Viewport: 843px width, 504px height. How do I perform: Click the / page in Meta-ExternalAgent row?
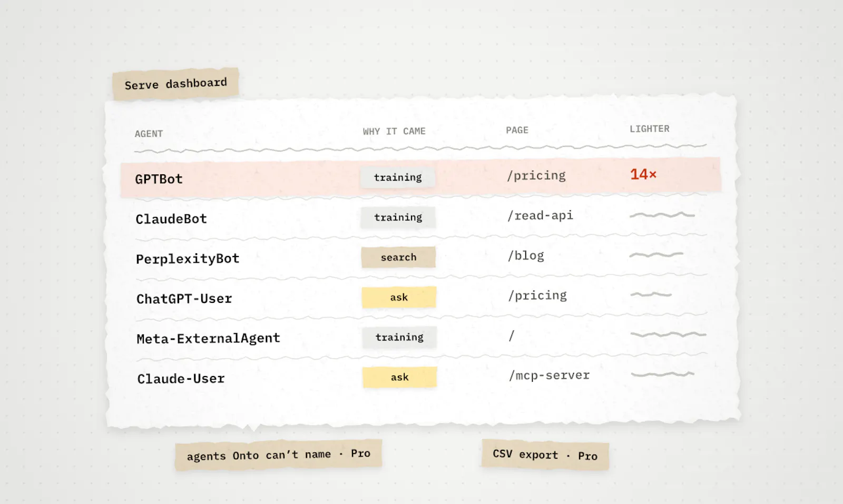pyautogui.click(x=511, y=335)
